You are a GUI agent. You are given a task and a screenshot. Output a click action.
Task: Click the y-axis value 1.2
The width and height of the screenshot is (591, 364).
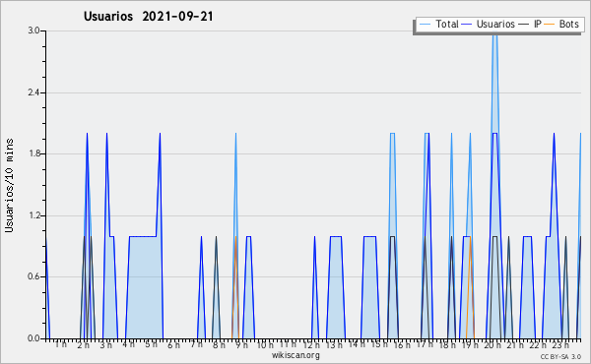(x=33, y=215)
